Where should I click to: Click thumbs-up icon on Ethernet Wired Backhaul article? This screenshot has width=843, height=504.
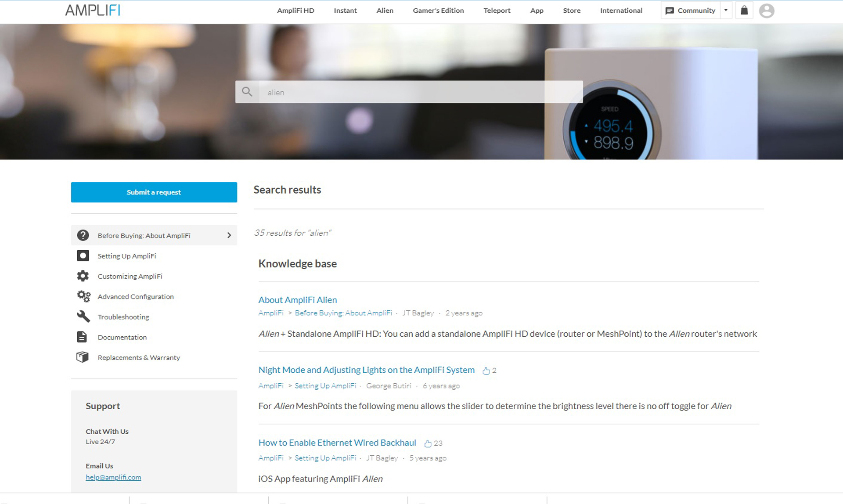coord(428,443)
